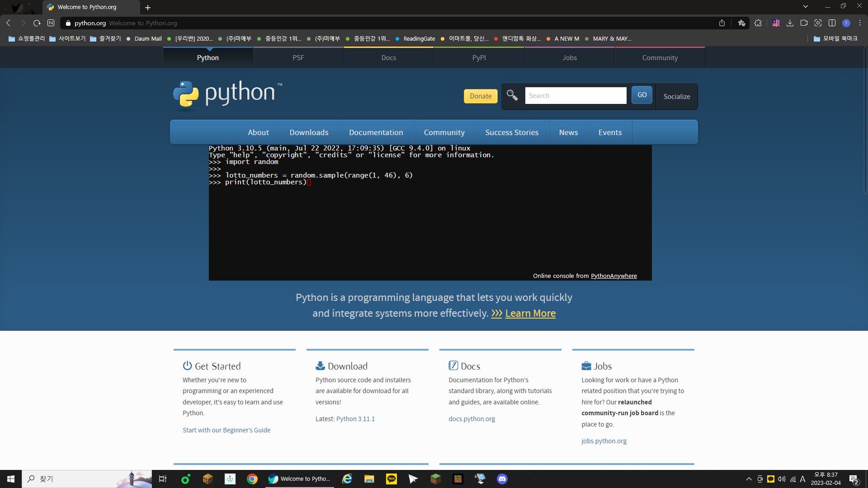This screenshot has width=868, height=488.
Task: Open the downloads arrow icon
Action: click(x=790, y=23)
